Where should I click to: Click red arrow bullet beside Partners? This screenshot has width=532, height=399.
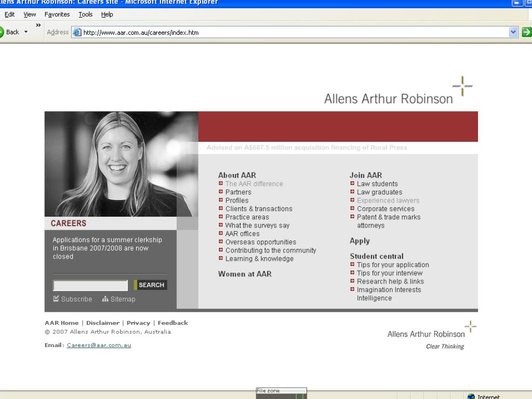point(220,192)
